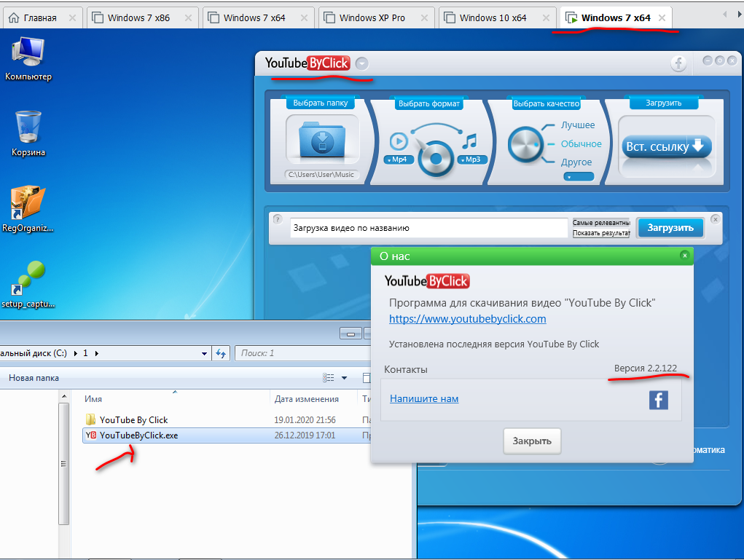Select the YouTube By Click folder
Viewport: 744px width, 560px height.
coord(133,420)
